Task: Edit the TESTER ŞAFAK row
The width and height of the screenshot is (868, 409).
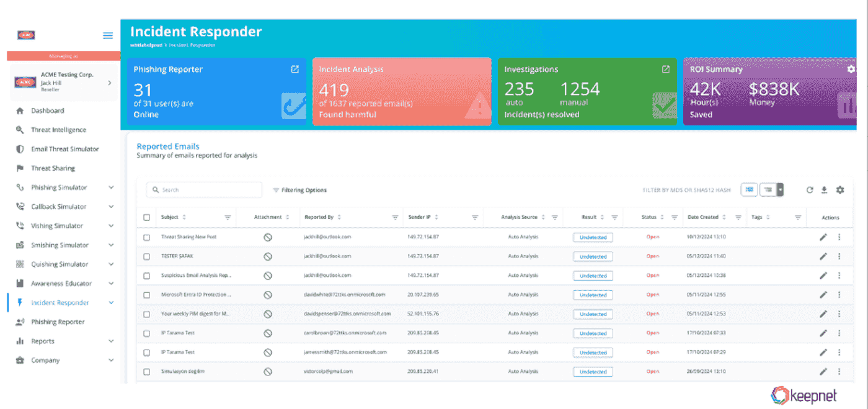Action: coord(823,256)
